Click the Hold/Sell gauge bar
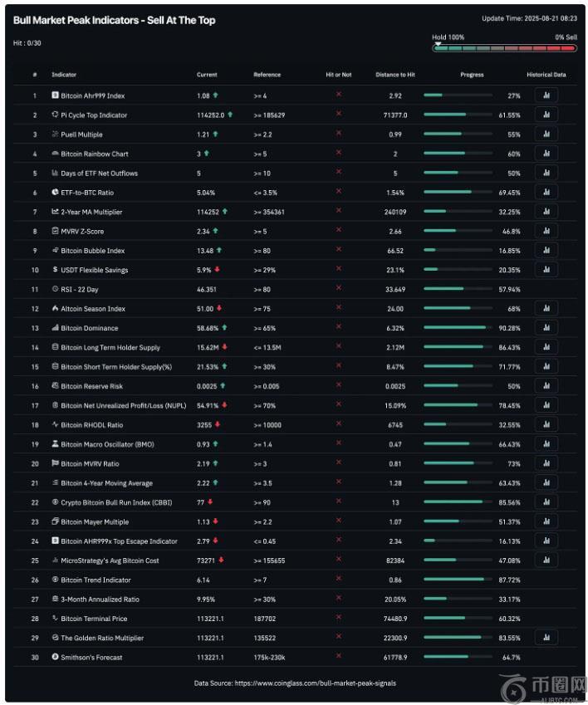Viewport: 588px width, 705px height. coord(503,48)
